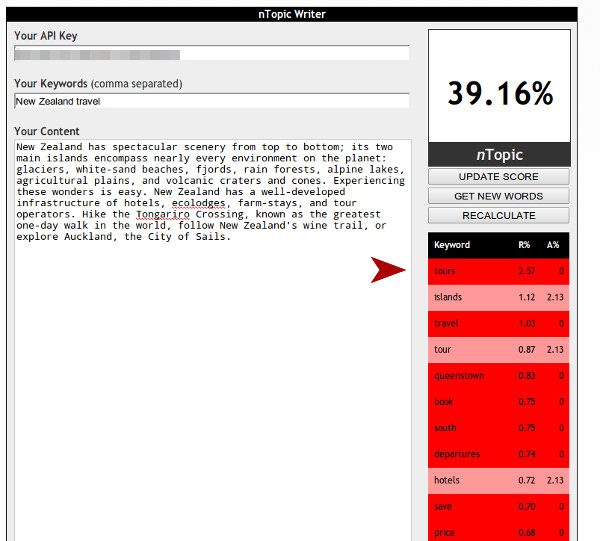Choose the 'queenstown' keyword row
Image resolution: width=600 pixels, height=541 pixels.
coord(499,375)
